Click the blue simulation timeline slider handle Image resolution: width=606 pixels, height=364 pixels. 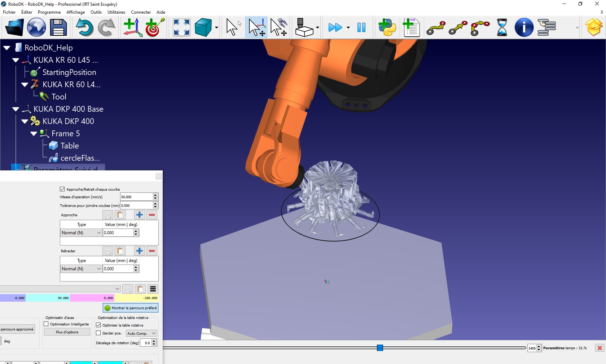[x=380, y=348]
